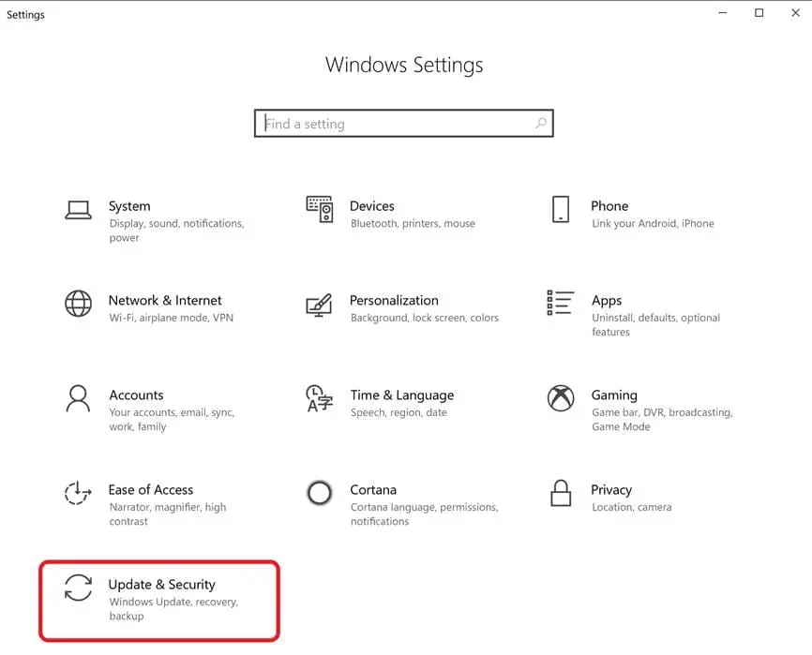Open Devices via keyboard and speaker icon
Screen dimensions: 812x655
click(320, 209)
